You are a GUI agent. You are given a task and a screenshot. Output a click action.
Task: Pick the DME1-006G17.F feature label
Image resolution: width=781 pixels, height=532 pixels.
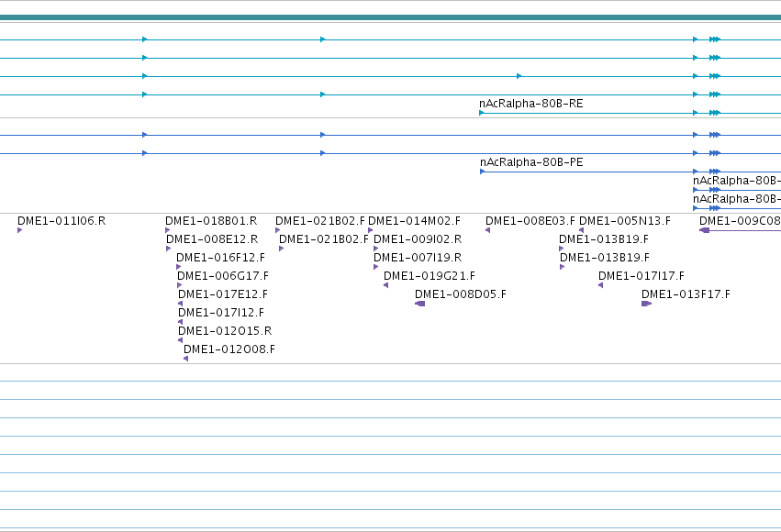click(223, 276)
